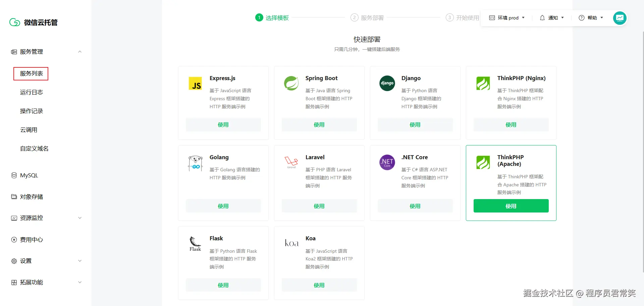Click the 拓展功能 grid icon
This screenshot has height=306, width=644.
click(14, 283)
